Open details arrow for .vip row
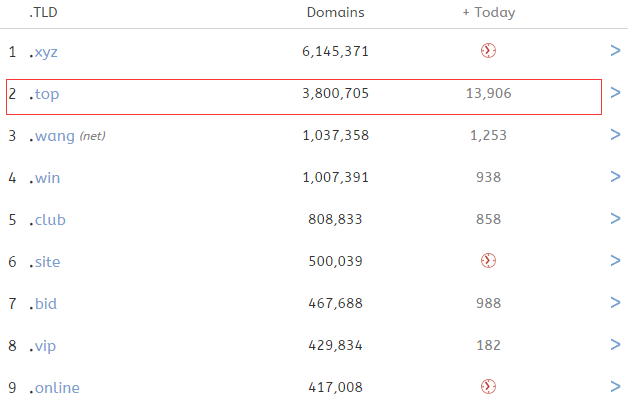The width and height of the screenshot is (636, 410). coord(615,344)
